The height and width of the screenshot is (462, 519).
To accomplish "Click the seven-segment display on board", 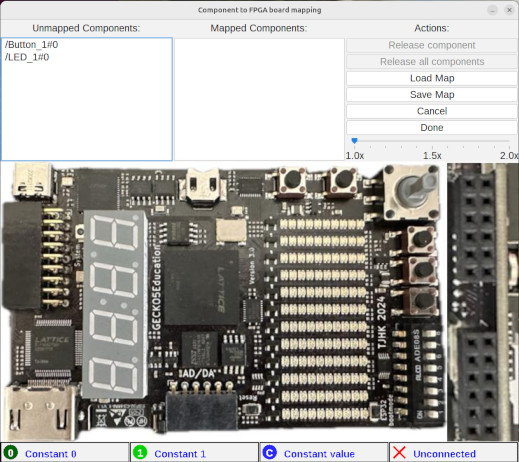I will (x=115, y=304).
